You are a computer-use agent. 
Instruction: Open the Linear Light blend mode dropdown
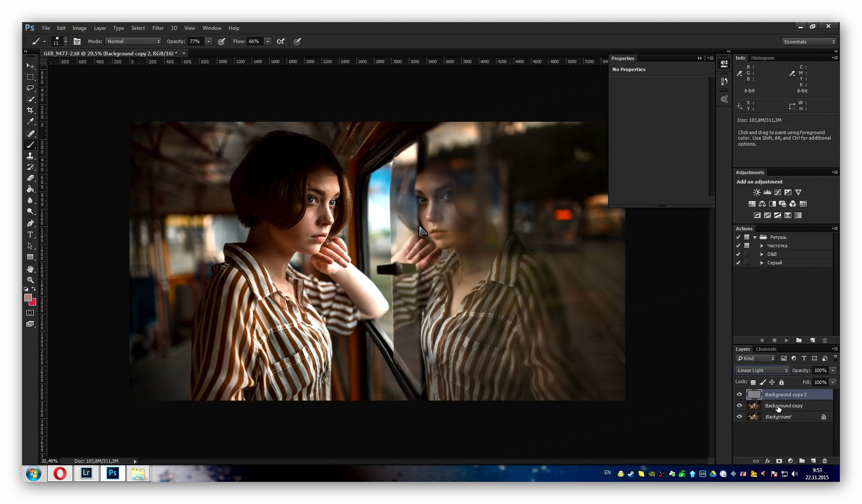[762, 370]
